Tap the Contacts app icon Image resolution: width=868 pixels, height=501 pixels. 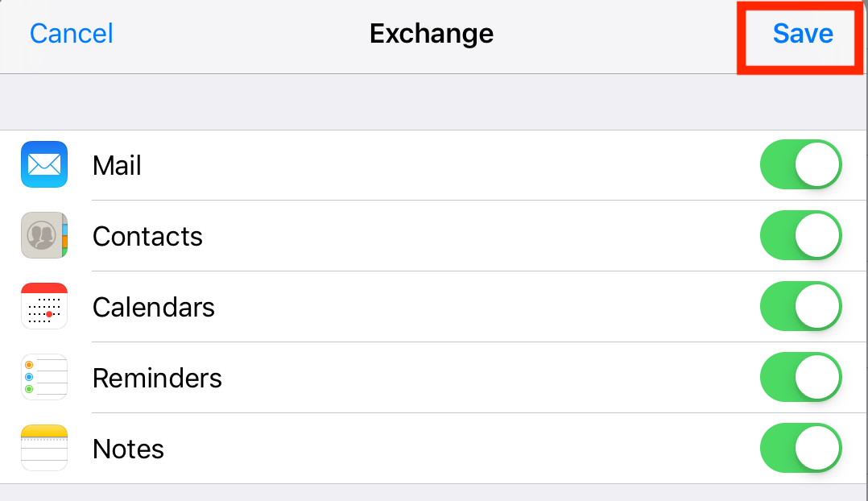tap(44, 236)
